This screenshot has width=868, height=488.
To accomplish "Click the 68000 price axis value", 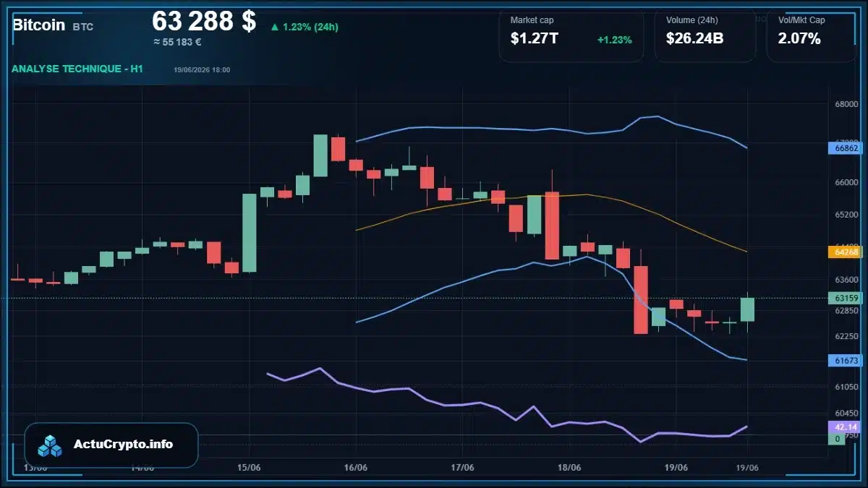I will (846, 104).
